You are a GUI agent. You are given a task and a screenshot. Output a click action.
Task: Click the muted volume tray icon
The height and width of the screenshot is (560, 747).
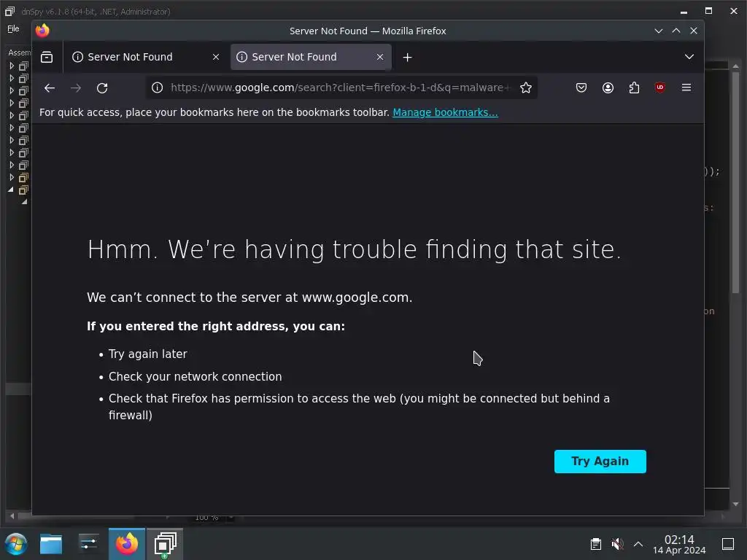click(617, 544)
